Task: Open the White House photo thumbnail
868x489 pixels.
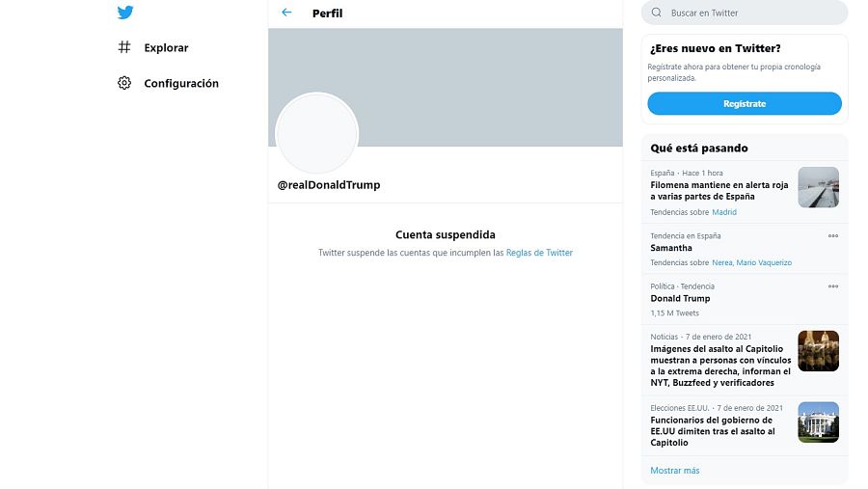Action: pyautogui.click(x=818, y=422)
